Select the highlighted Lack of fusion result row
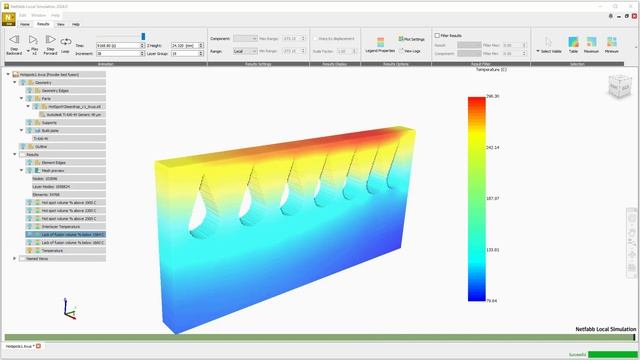The height and width of the screenshot is (360, 640). pos(65,235)
